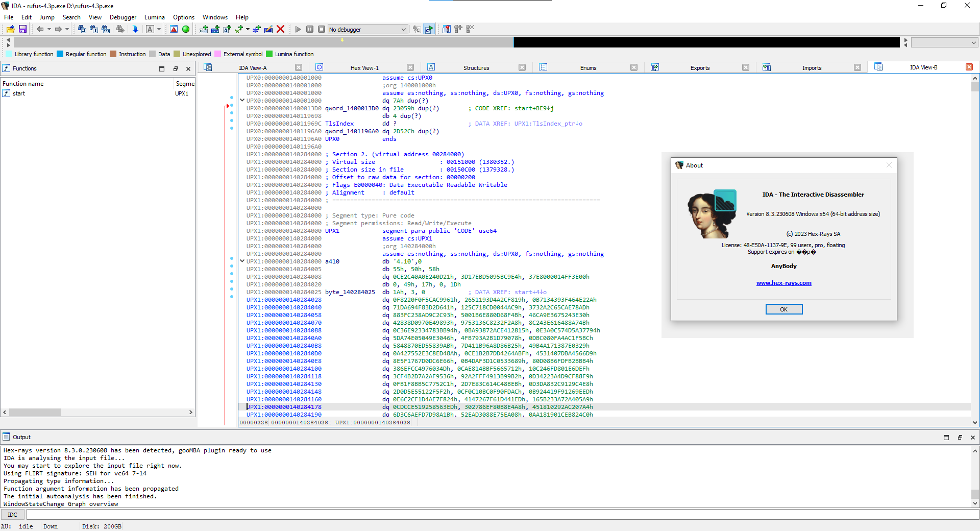Image resolution: width=980 pixels, height=531 pixels.
Task: Click the red X delete icon
Action: (x=280, y=29)
